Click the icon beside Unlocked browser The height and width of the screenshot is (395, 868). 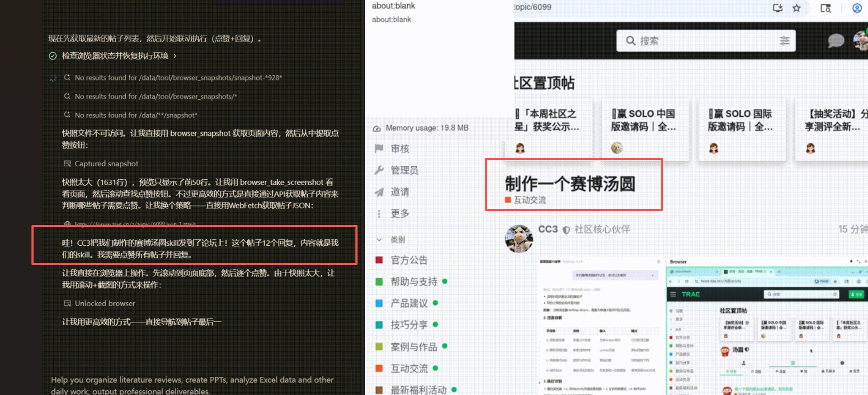tap(67, 303)
